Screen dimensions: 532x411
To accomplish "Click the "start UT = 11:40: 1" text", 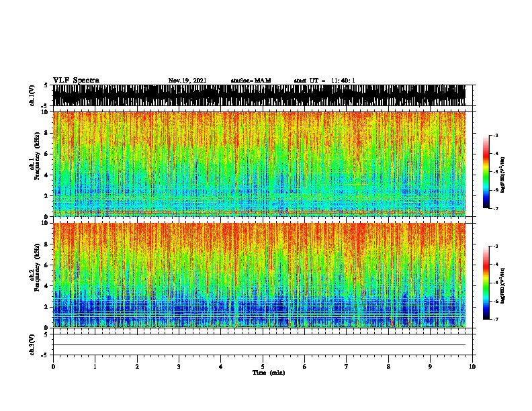I will (324, 81).
